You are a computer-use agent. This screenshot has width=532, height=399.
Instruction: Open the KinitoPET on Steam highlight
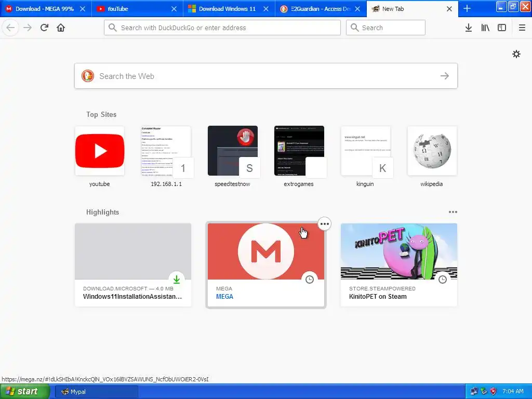399,265
